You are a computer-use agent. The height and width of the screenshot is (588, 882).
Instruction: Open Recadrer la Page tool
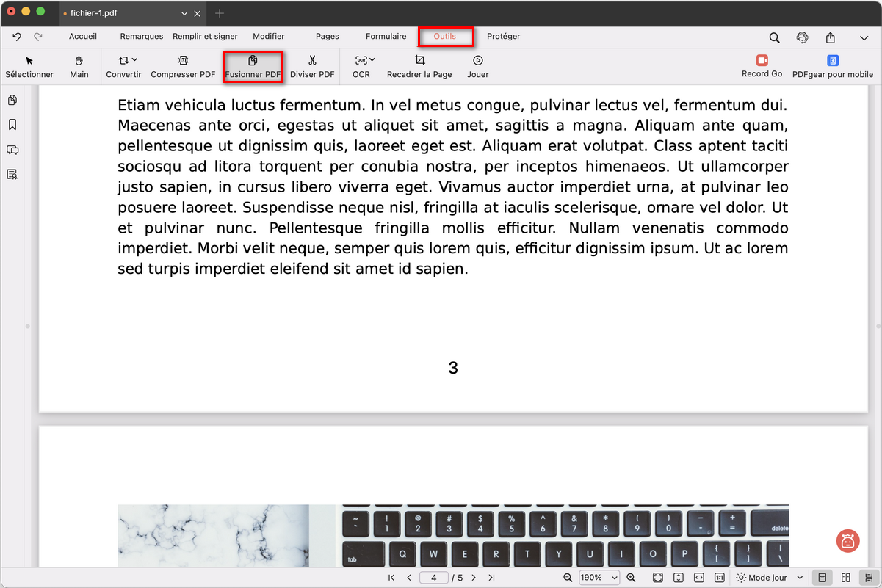(x=419, y=66)
